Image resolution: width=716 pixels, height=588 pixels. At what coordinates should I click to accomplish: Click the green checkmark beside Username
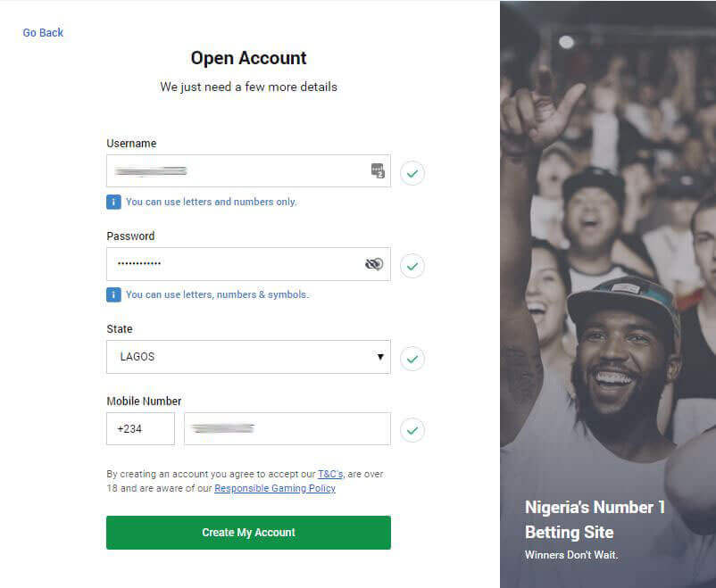[412, 173]
